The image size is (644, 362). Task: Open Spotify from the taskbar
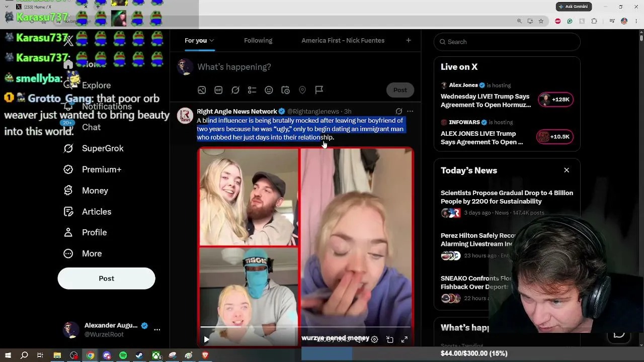(x=123, y=355)
